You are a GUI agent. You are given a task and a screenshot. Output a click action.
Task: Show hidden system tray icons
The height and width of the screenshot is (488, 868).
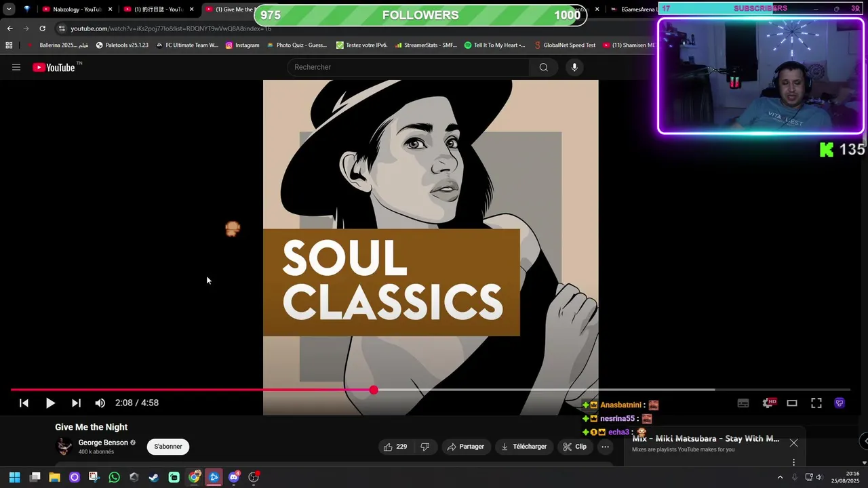(x=780, y=477)
